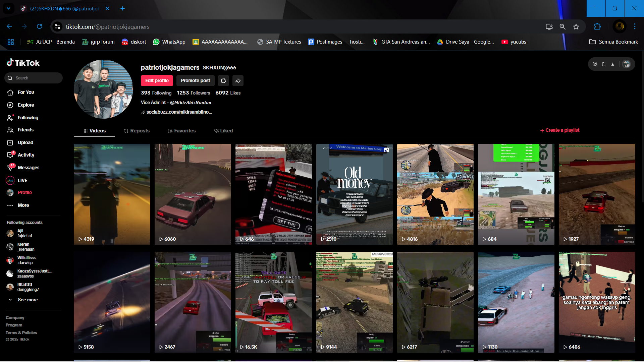
Task: Switch to the Reposts tab
Action: tap(137, 131)
